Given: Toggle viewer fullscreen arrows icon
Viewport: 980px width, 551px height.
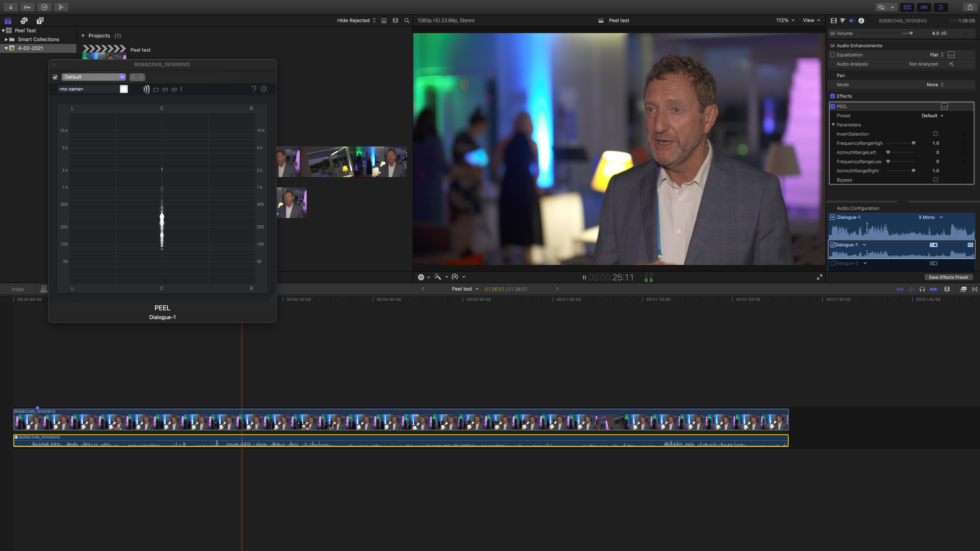Looking at the screenshot, I should tap(819, 277).
